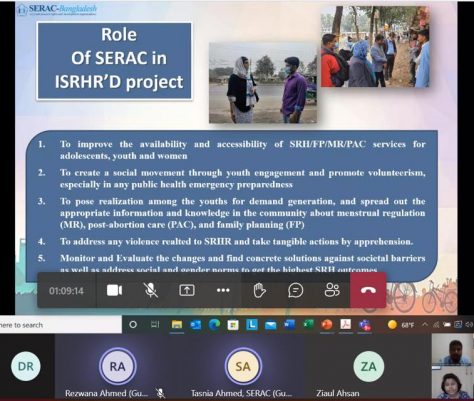Viewport: 474px width, 401px height.
Task: Show the participants panel
Action: click(x=332, y=290)
